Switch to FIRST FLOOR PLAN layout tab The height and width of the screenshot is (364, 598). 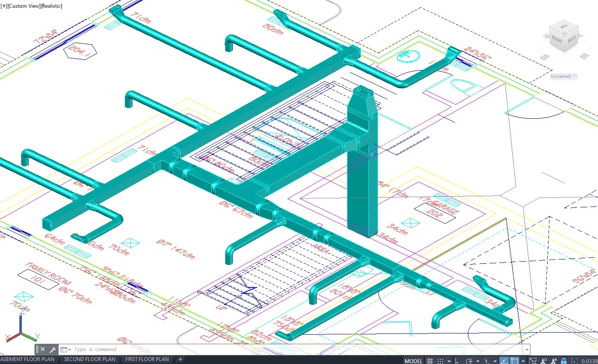[147, 359]
